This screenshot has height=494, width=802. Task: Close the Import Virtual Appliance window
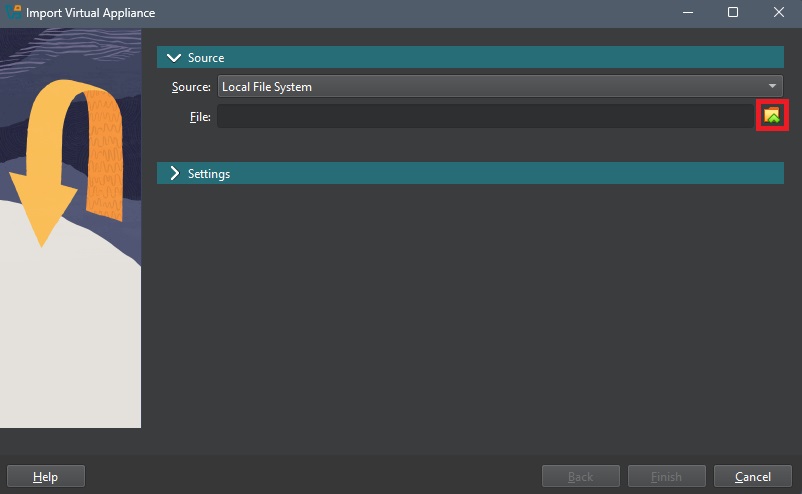778,13
